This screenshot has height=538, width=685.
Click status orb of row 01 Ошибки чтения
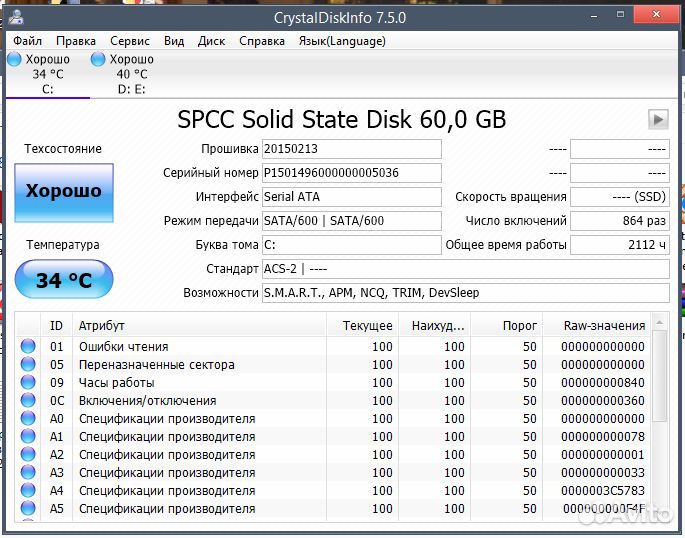pyautogui.click(x=28, y=346)
